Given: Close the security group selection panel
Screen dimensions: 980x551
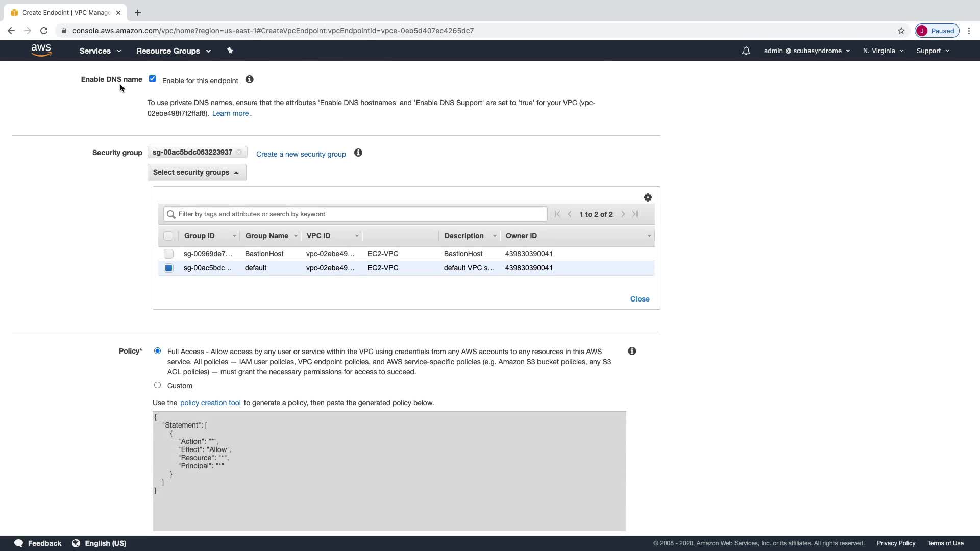Looking at the screenshot, I should pos(640,299).
